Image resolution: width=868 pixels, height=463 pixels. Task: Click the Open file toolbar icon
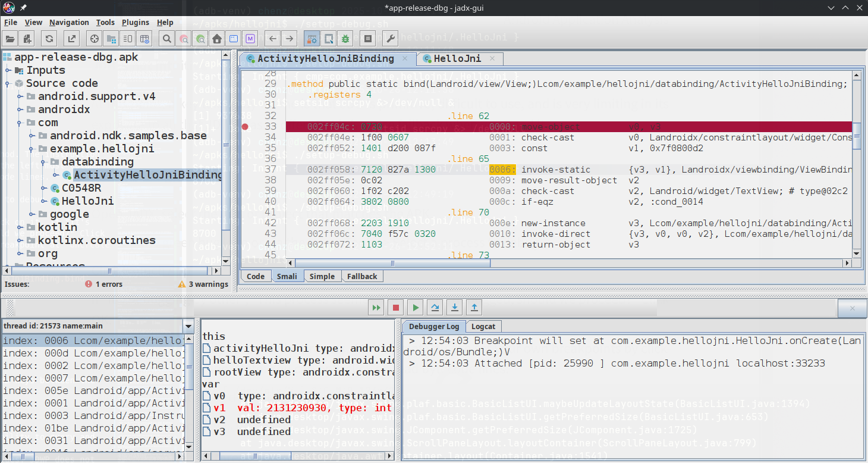10,39
